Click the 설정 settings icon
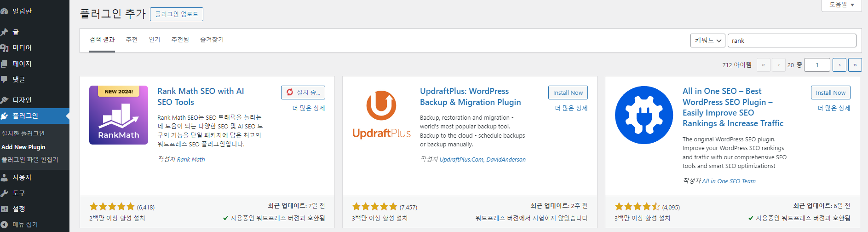Image resolution: width=868 pixels, height=232 pixels. click(x=4, y=209)
